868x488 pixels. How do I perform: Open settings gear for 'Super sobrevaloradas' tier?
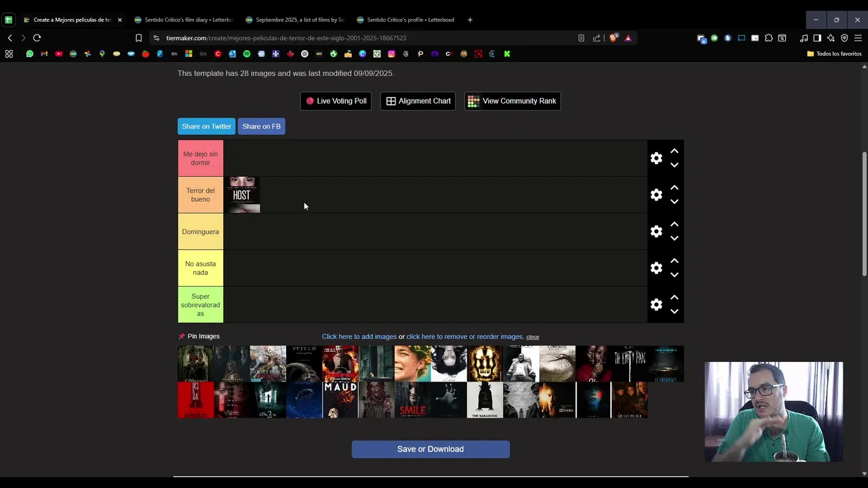click(656, 304)
